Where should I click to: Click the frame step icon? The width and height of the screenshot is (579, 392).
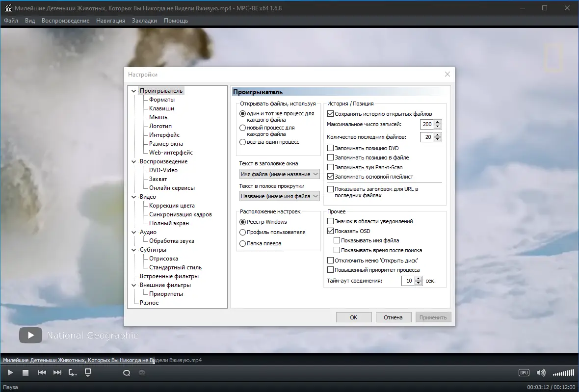pyautogui.click(x=73, y=373)
